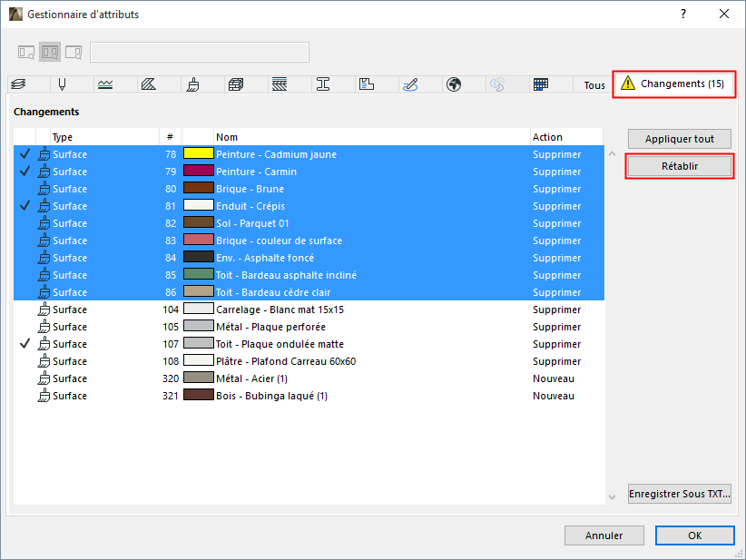Click yellow swatch of Cadmium jaune
The image size is (746, 560).
point(199,153)
